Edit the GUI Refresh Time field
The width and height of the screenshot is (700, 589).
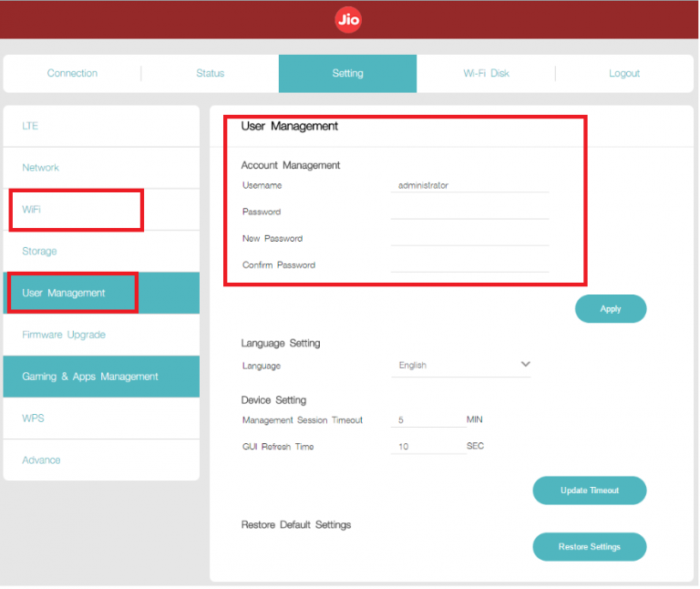(428, 446)
